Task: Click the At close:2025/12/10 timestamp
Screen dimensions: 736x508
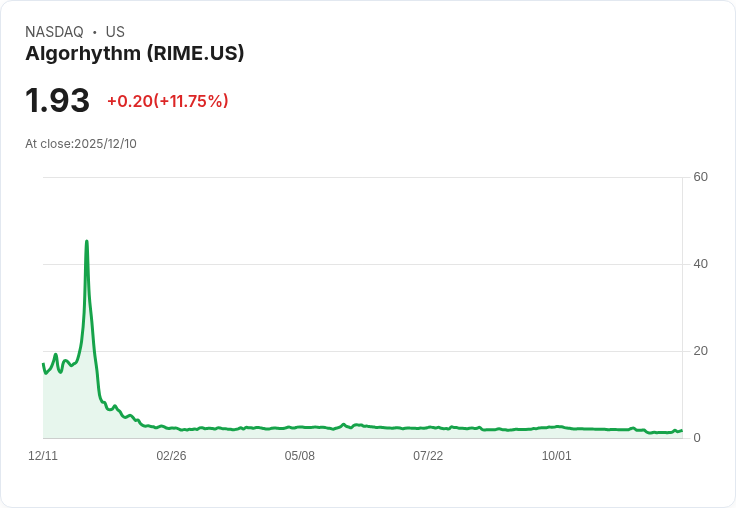Action: [x=81, y=144]
